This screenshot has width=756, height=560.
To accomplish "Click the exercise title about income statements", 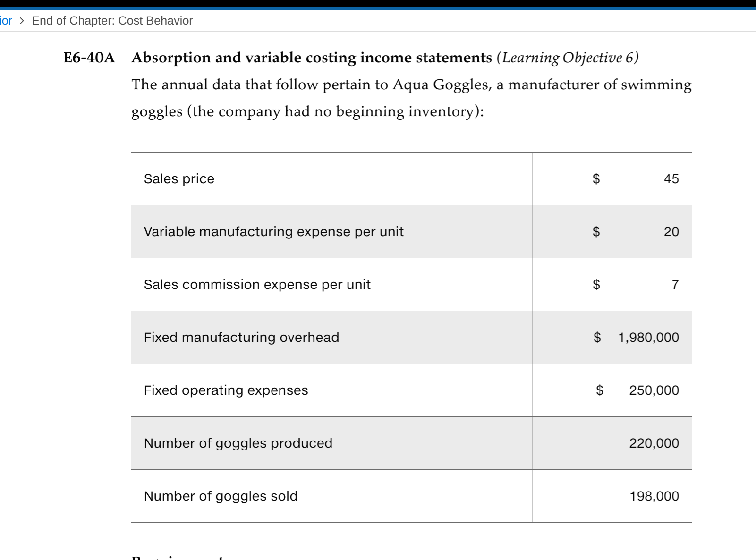I will point(312,57).
